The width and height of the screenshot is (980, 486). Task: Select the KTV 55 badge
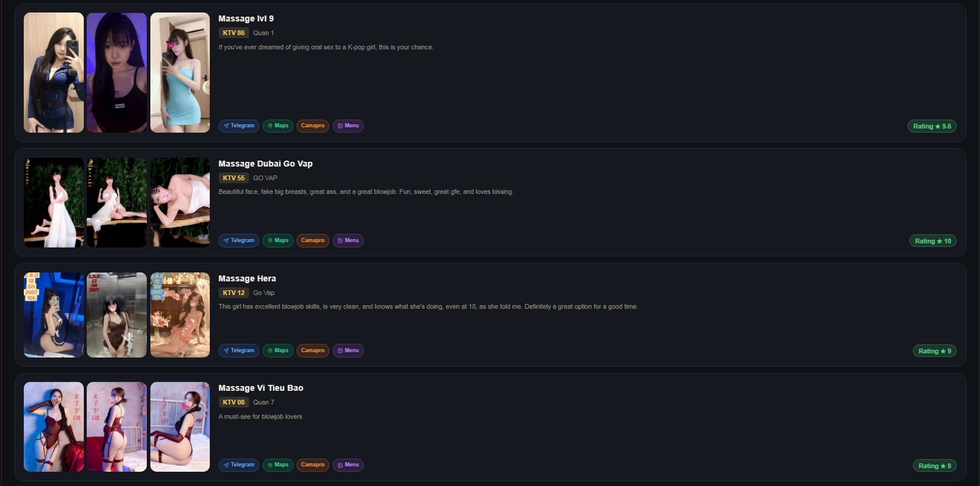pyautogui.click(x=234, y=178)
